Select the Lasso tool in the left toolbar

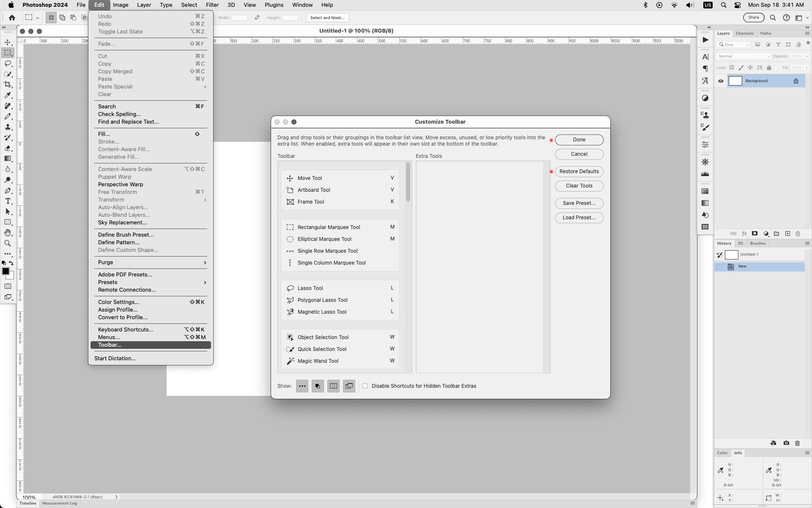click(x=8, y=63)
